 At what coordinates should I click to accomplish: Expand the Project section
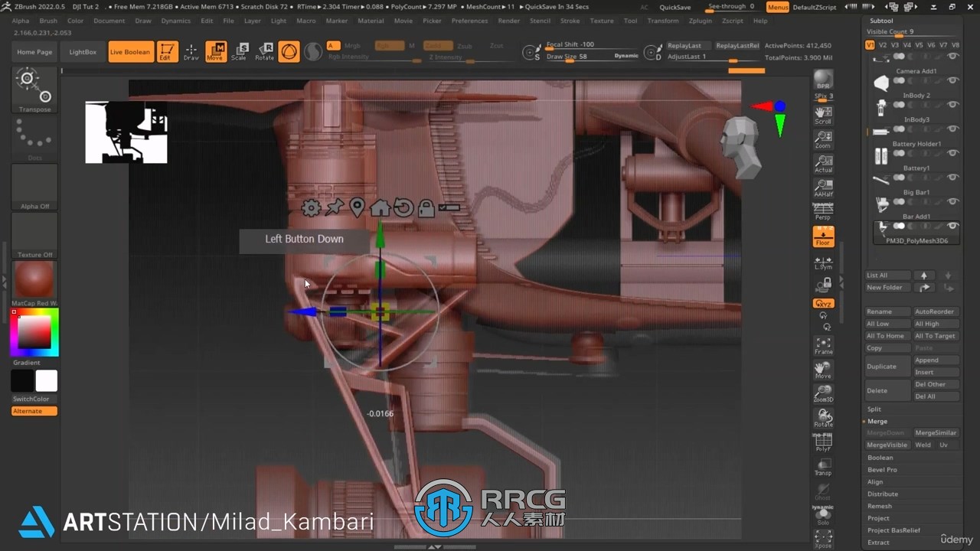(878, 518)
